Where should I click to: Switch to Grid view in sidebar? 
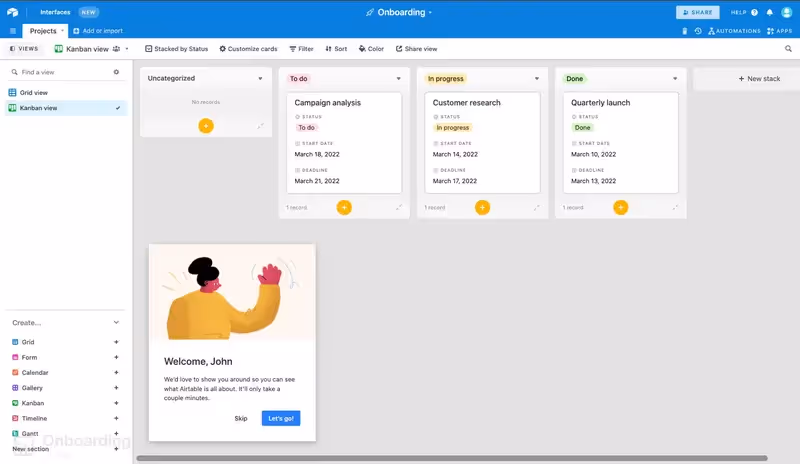(66, 93)
